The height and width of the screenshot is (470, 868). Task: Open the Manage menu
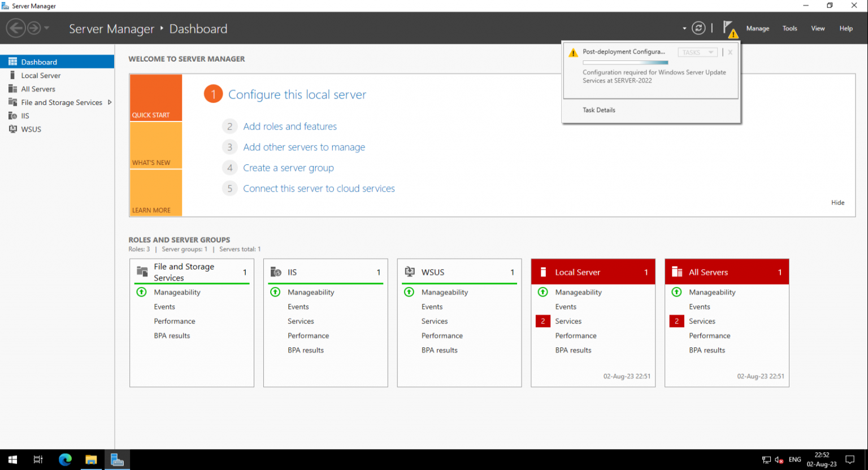pyautogui.click(x=758, y=28)
